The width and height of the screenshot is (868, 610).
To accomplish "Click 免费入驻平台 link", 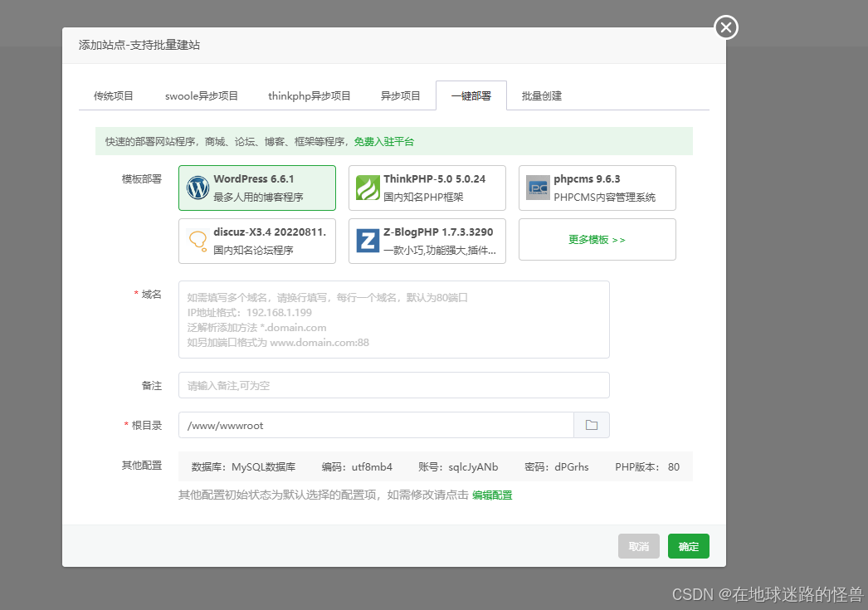I will tap(383, 142).
